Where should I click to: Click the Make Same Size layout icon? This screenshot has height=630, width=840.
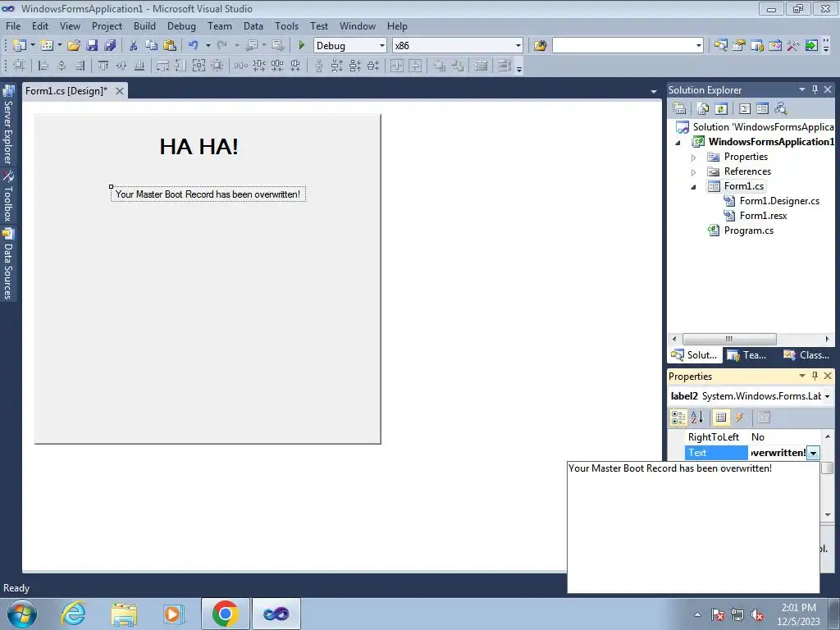point(199,66)
